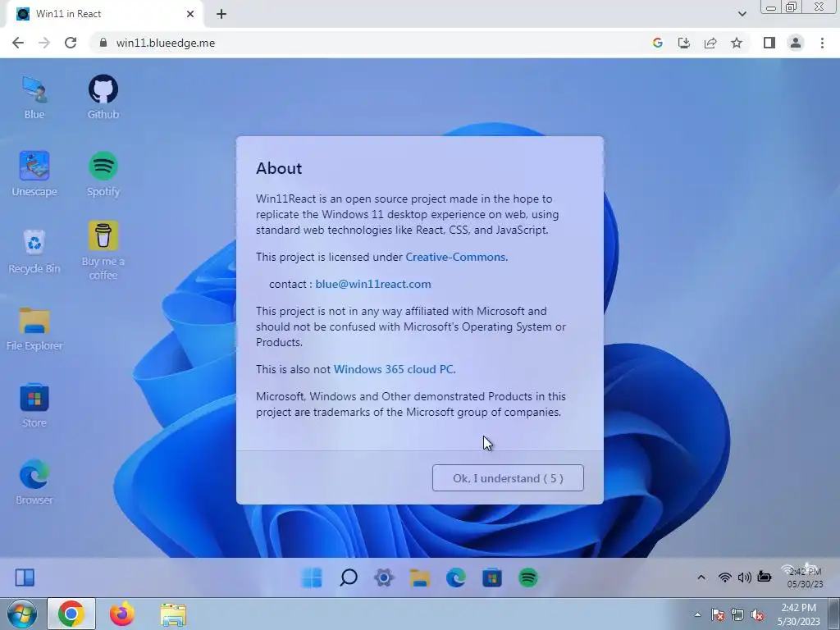
Task: Open Chrome's three-dot menu
Action: tap(822, 43)
